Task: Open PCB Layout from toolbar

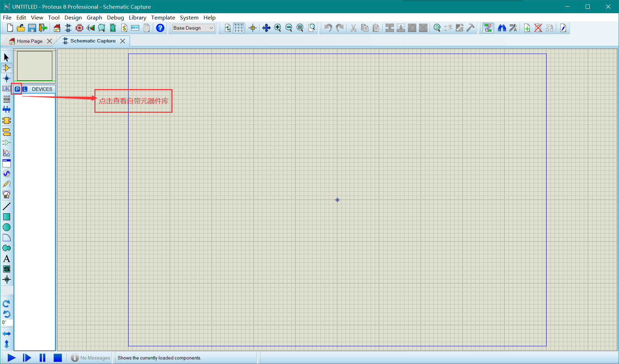Action: pyautogui.click(x=79, y=28)
